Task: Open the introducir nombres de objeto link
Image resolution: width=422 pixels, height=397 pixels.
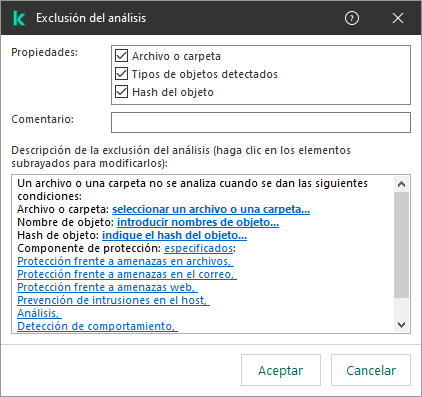Action: 198,222
